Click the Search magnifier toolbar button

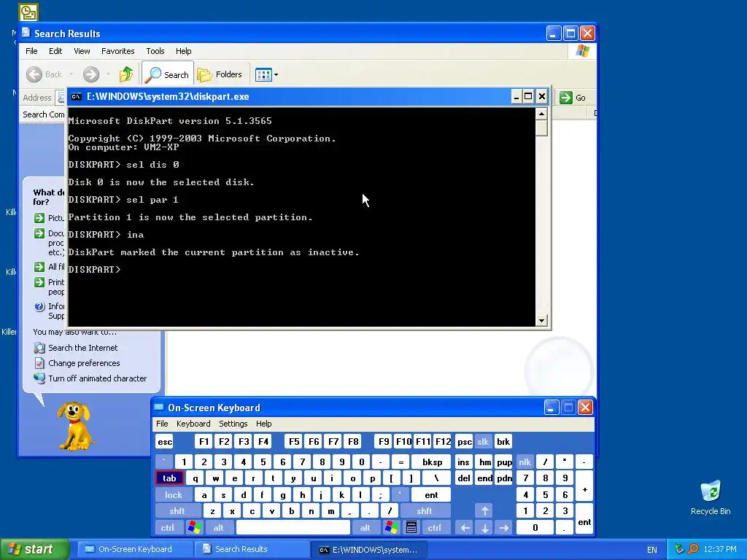168,74
